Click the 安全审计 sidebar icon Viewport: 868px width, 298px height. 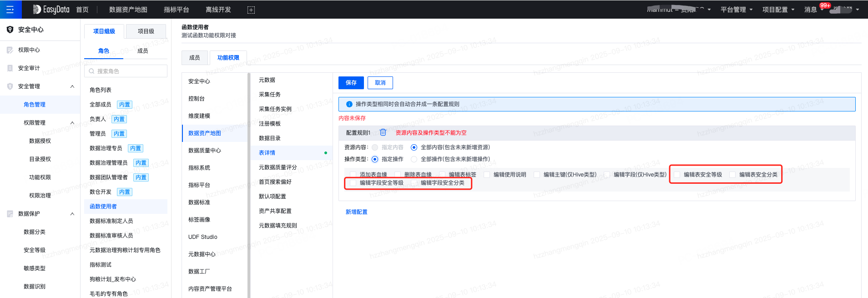pyautogui.click(x=10, y=68)
